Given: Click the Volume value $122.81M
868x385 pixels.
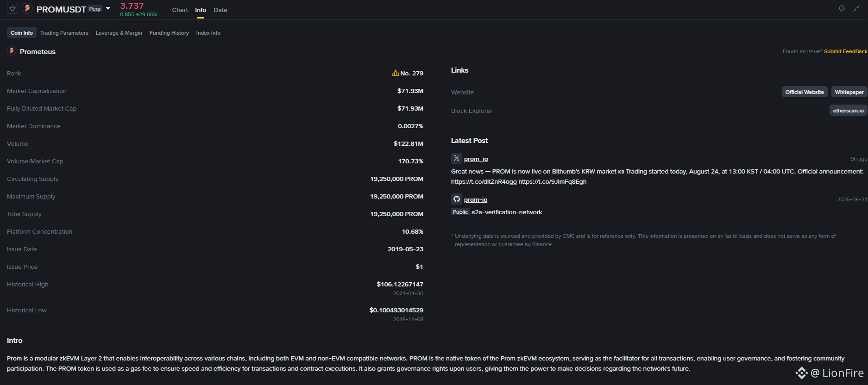Looking at the screenshot, I should coord(409,143).
